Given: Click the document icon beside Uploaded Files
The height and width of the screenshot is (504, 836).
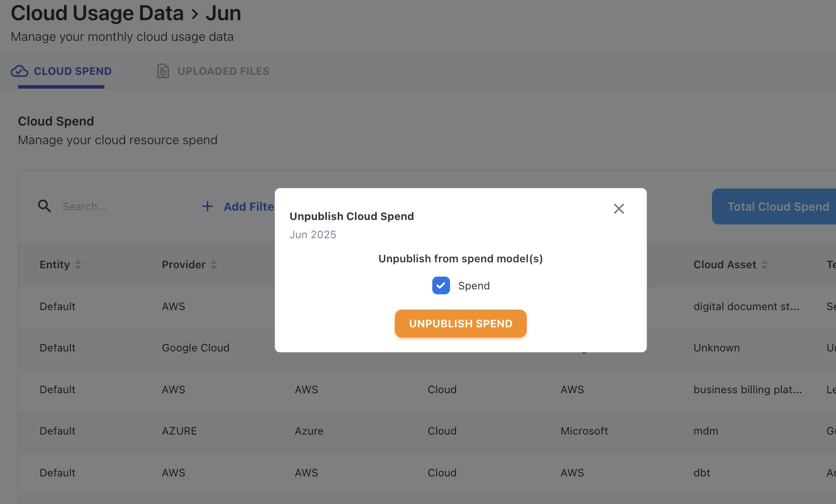Looking at the screenshot, I should click(162, 71).
